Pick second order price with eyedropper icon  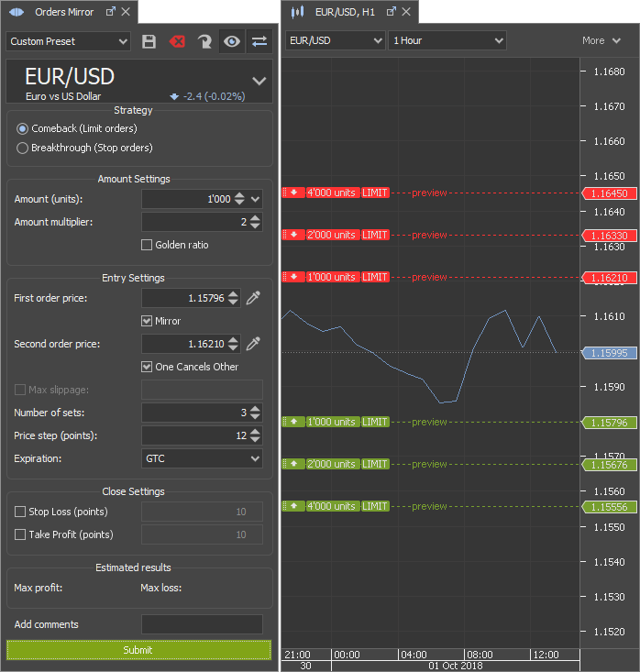point(253,344)
